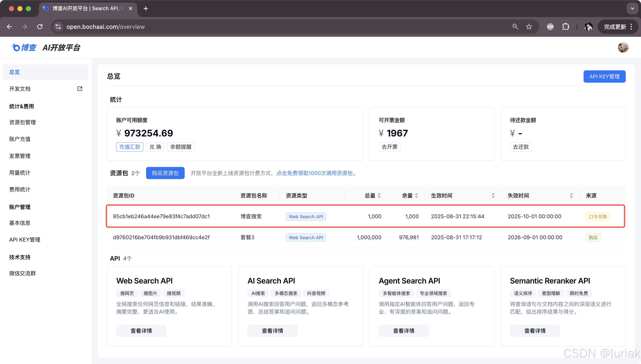Click 查看详情 under Web Search API
This screenshot has height=364, width=641.
(x=141, y=331)
